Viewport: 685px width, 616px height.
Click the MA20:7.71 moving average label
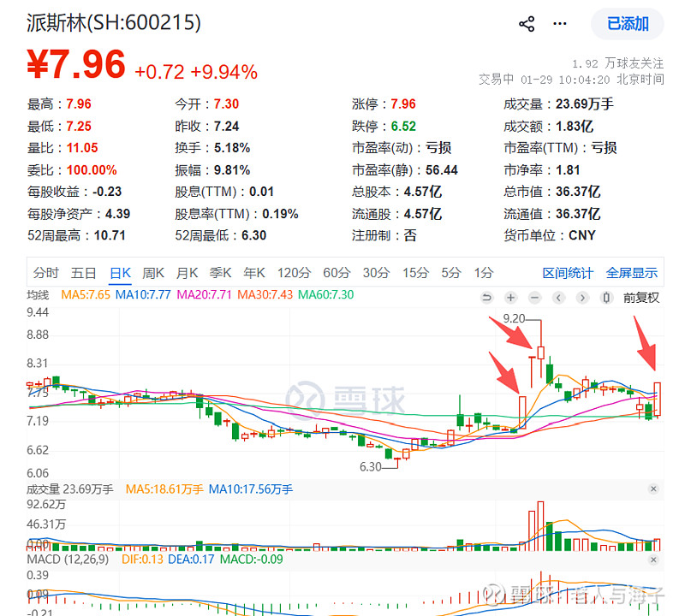coord(204,294)
